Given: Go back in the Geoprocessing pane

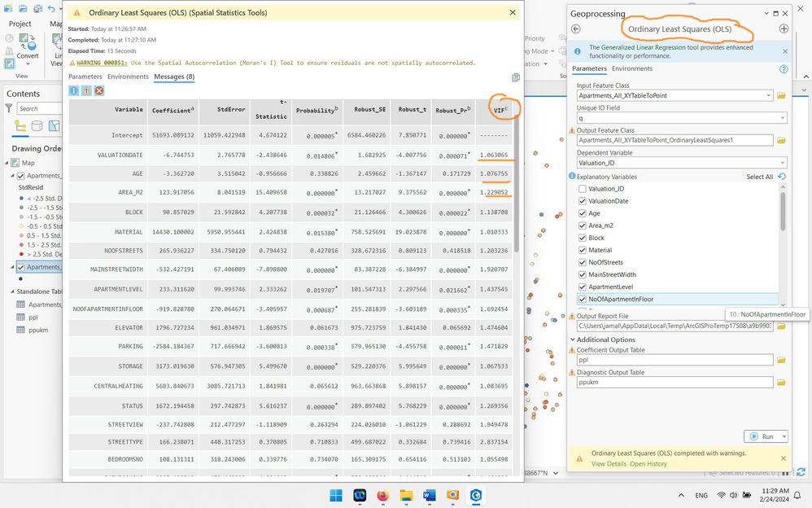Looking at the screenshot, I should 576,29.
